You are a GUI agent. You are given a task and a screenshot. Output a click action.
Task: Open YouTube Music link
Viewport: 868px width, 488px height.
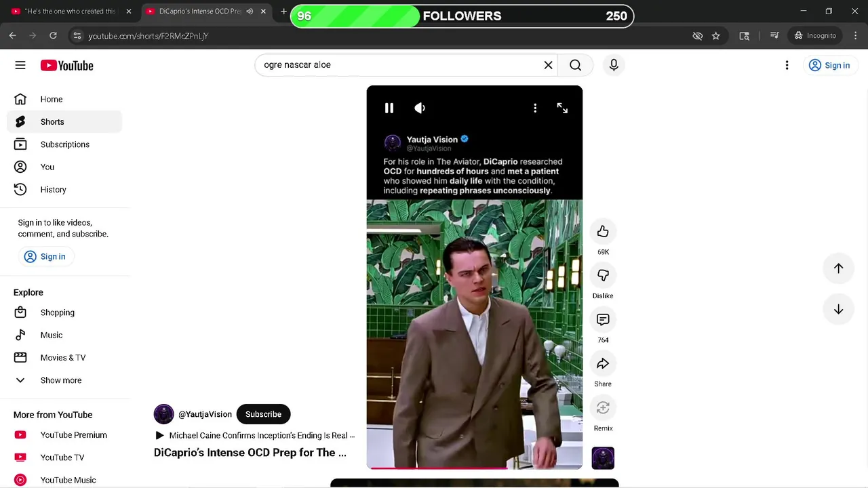tap(64, 480)
